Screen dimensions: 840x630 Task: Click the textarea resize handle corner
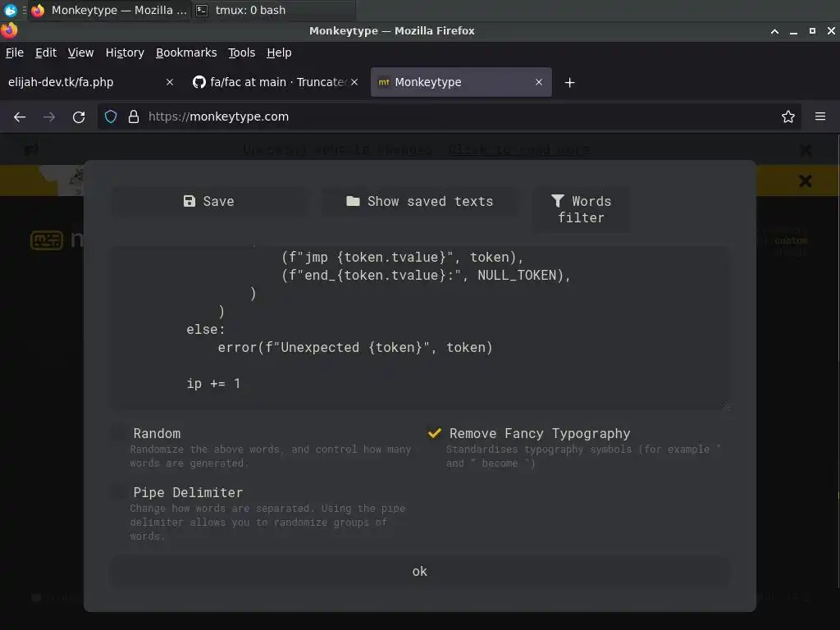tap(725, 407)
